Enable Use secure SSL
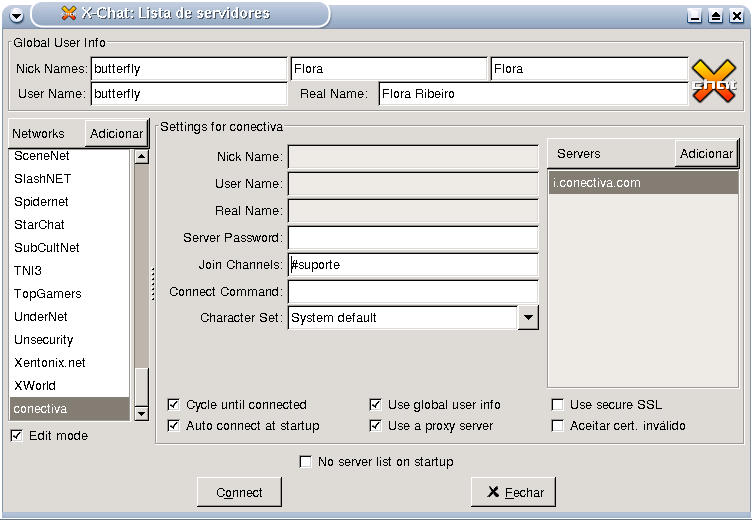This screenshot has width=754, height=520. tap(557, 404)
